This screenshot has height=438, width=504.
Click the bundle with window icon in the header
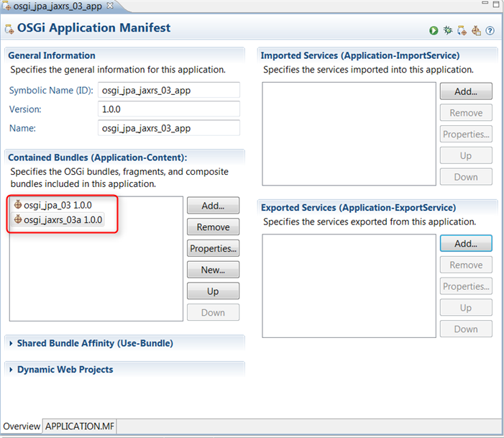pos(476,31)
